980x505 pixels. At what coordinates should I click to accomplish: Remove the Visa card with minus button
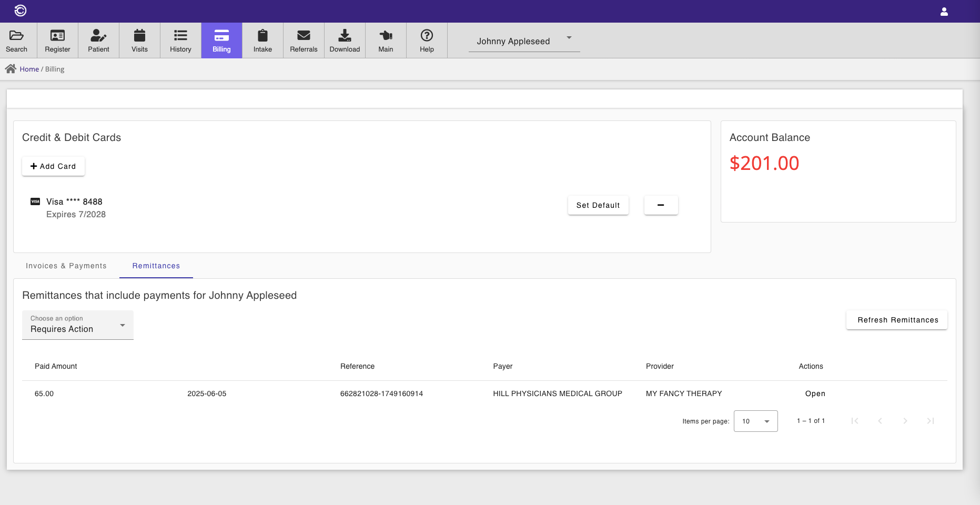(661, 205)
